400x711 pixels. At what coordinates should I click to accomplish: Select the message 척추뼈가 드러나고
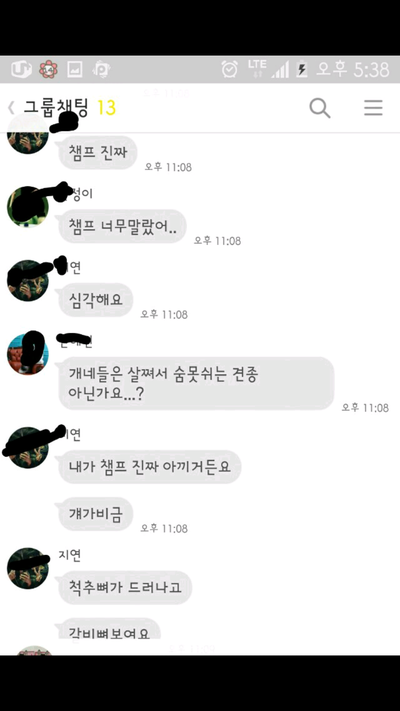[x=125, y=588]
